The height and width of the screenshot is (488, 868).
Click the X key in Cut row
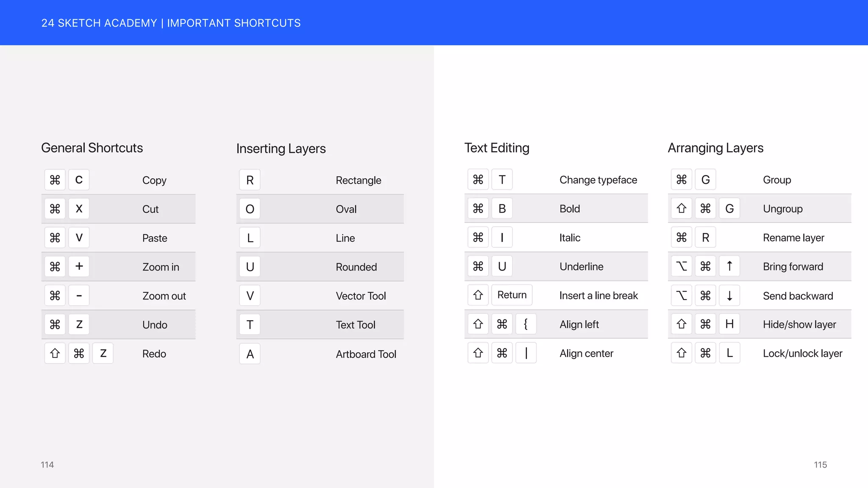pos(79,209)
